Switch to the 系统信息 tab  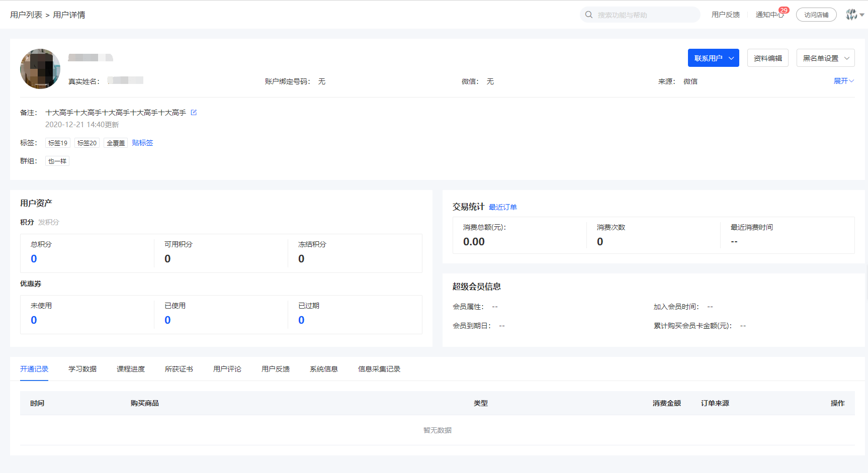coord(324,369)
